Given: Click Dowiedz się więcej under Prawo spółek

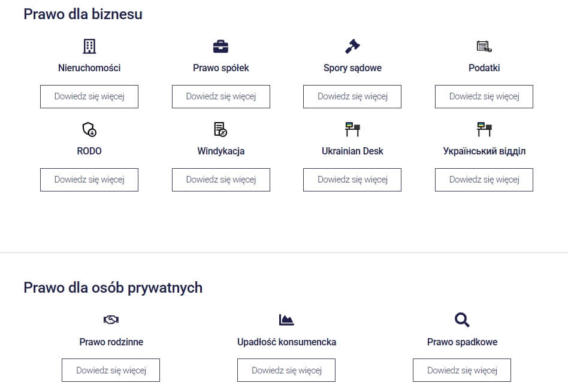Looking at the screenshot, I should pyautogui.click(x=220, y=96).
